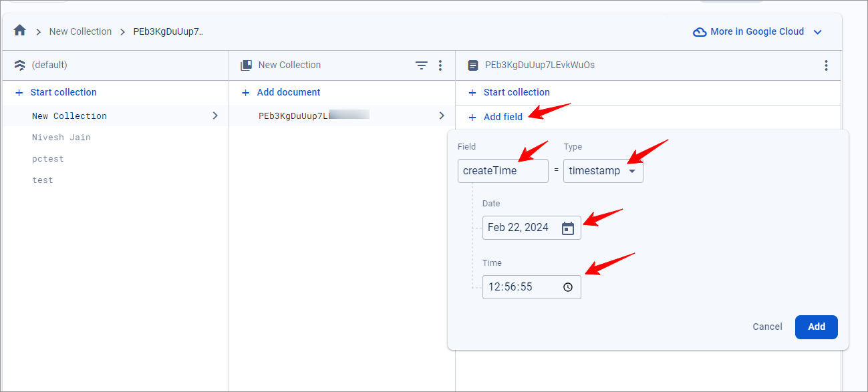Expand the PEb3KgDuUup7L document row arrow
The height and width of the screenshot is (392, 868).
click(x=441, y=116)
